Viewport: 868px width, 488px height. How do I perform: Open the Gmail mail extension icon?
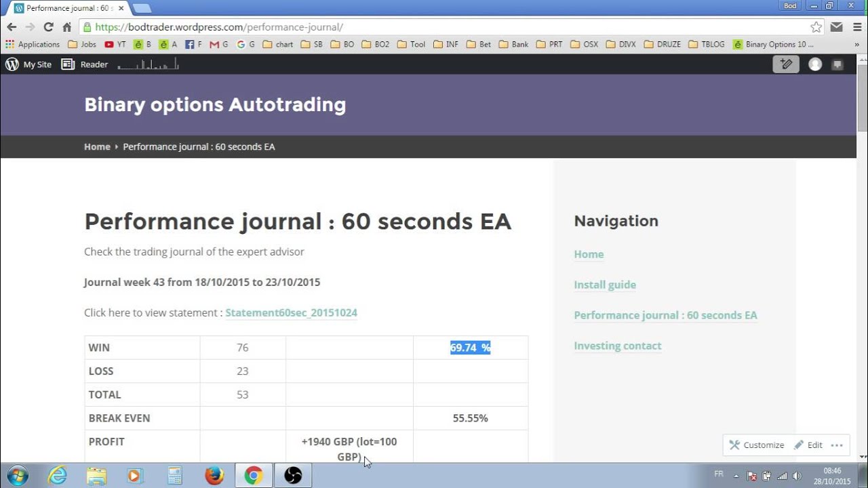point(837,27)
